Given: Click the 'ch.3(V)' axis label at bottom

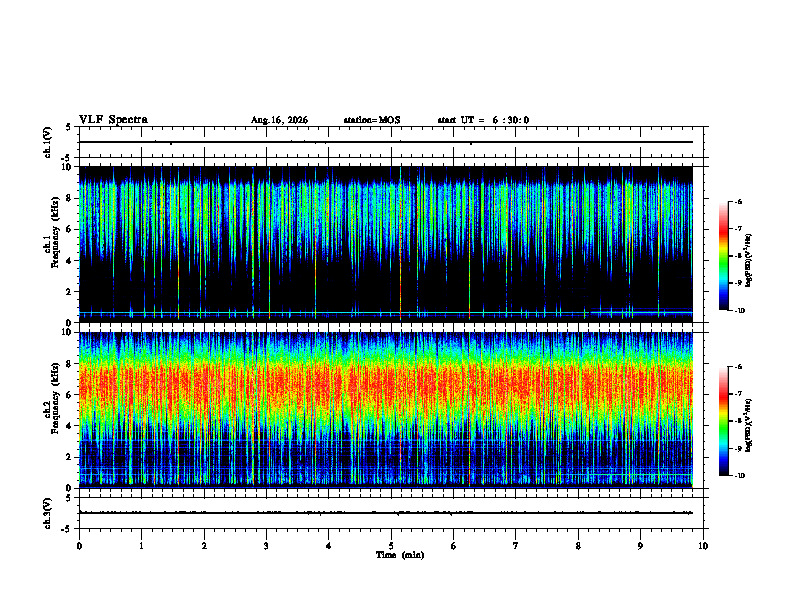Looking at the screenshot, I should click(x=47, y=513).
